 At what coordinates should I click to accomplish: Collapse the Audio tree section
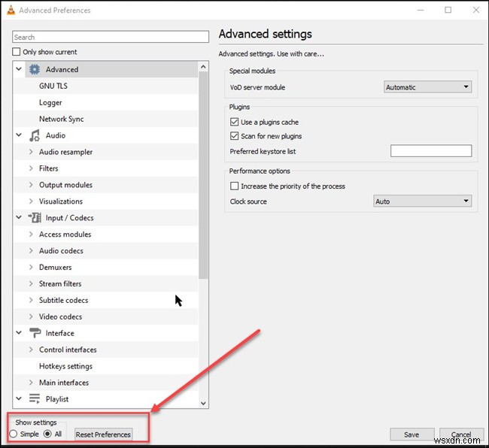point(19,135)
